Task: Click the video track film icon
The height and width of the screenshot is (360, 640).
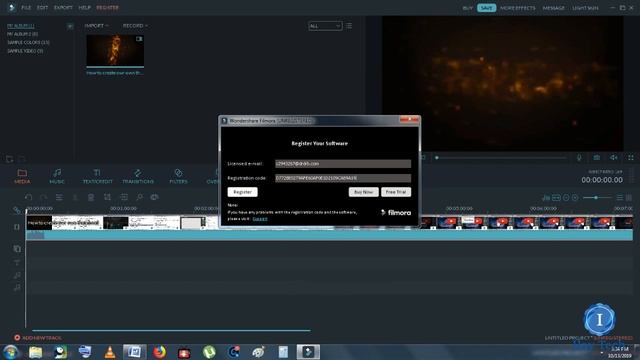Action: [17, 227]
